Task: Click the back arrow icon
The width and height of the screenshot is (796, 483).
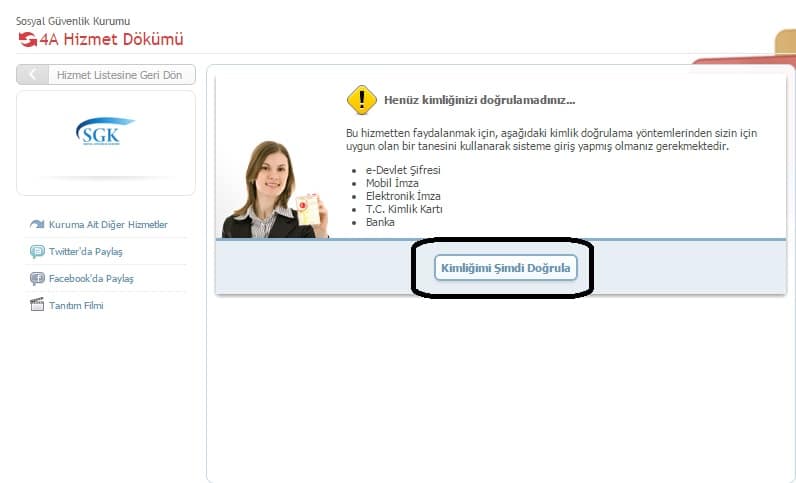Action: (x=33, y=75)
